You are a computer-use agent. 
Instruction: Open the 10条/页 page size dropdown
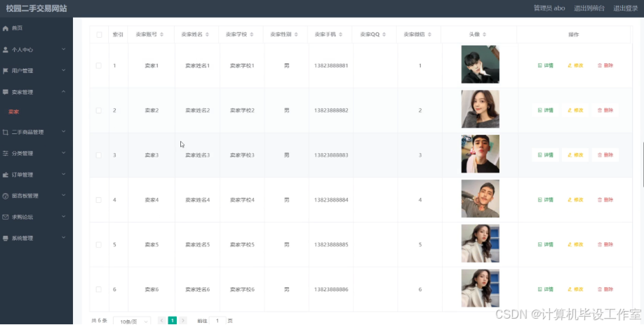(132, 321)
